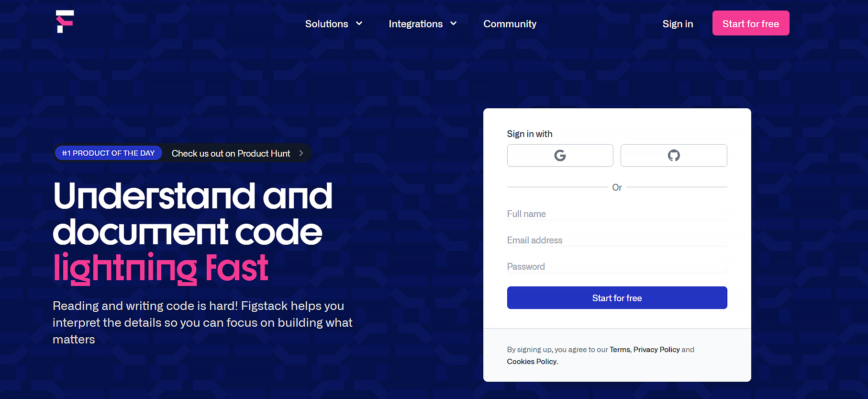Sign in with the Google icon
Viewport: 868px width, 399px height.
(x=560, y=155)
